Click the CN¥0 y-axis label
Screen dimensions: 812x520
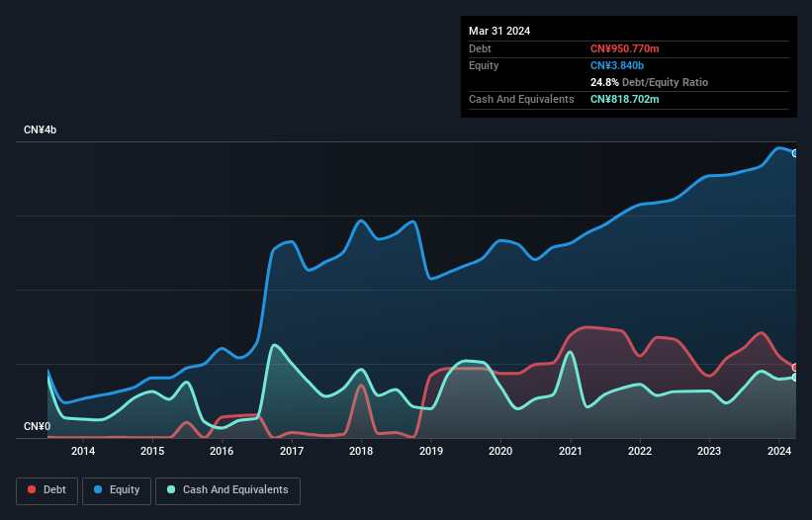37,426
